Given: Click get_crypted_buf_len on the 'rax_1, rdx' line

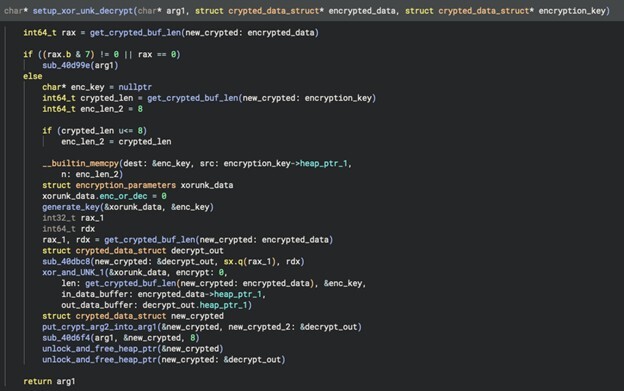Looking at the screenshot, I should click(x=150, y=239).
